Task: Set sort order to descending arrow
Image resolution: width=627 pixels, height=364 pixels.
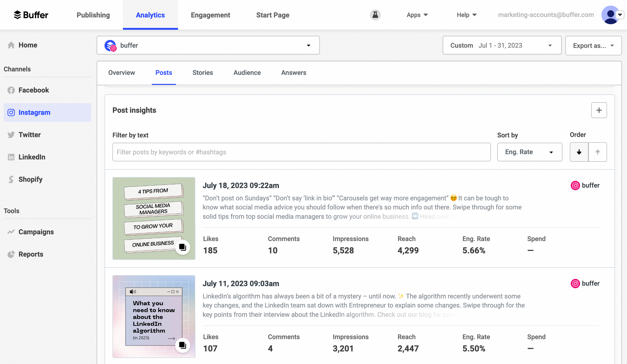Action: 579,152
